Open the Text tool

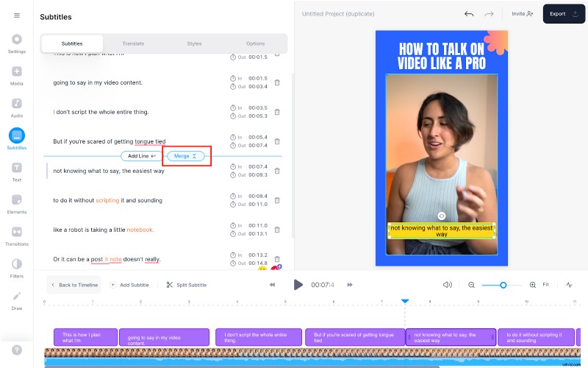[x=17, y=171]
